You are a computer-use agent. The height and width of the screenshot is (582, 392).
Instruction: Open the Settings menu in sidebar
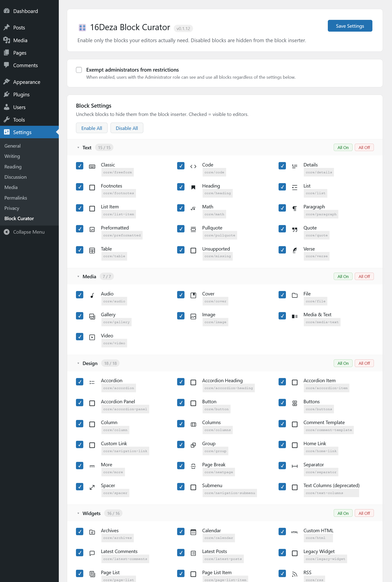(29, 132)
